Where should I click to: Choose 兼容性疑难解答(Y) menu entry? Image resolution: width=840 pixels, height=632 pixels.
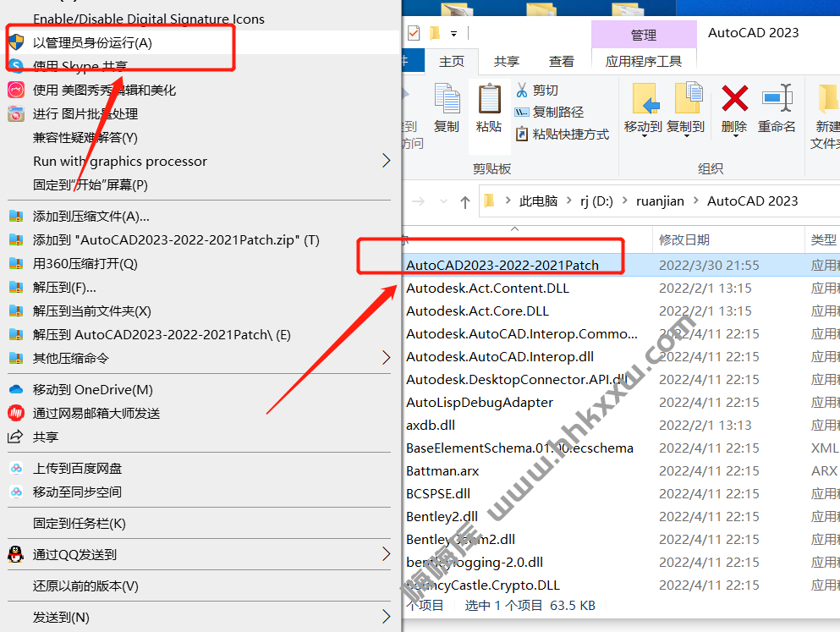click(x=85, y=138)
